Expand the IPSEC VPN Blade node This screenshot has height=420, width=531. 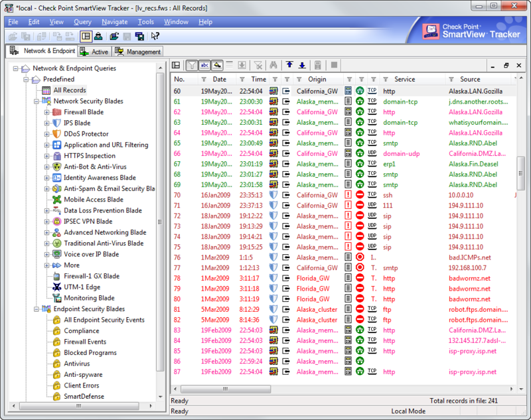[x=46, y=222]
